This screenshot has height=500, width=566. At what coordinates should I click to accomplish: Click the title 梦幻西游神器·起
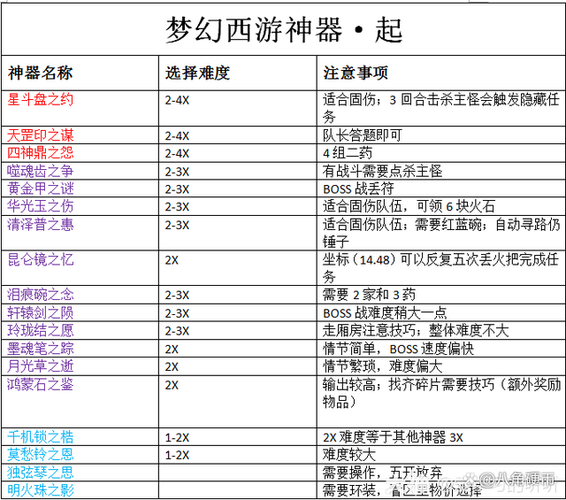(x=284, y=30)
